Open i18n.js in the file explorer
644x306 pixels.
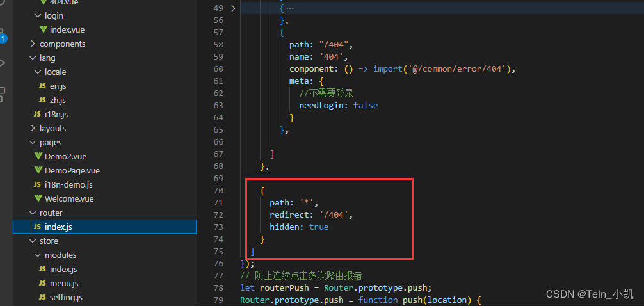[x=56, y=114]
